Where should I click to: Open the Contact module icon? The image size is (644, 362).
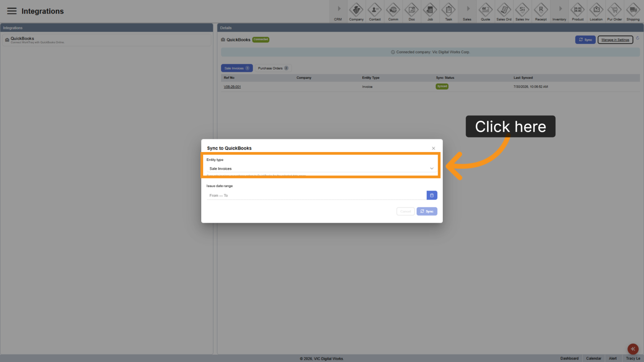click(375, 11)
